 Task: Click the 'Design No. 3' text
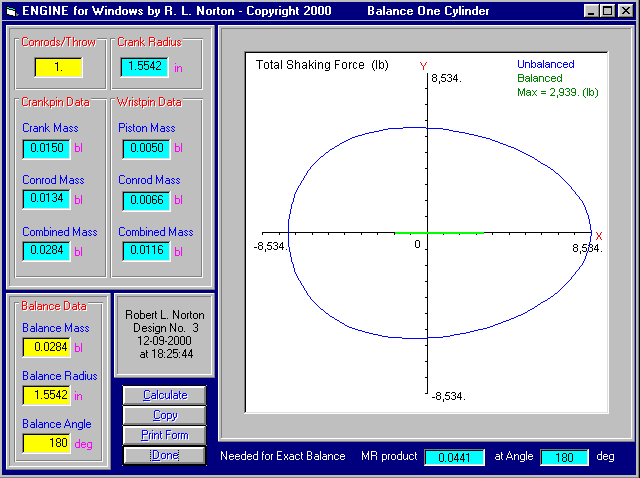pos(166,328)
